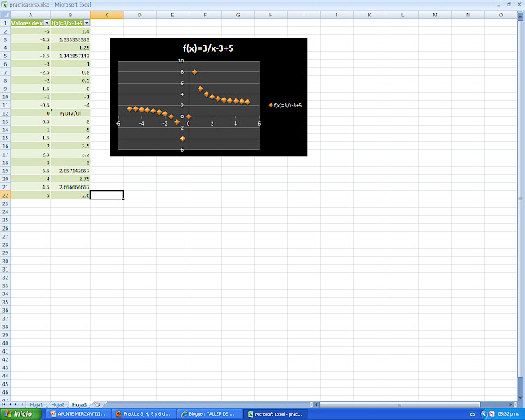The height and width of the screenshot is (420, 525).
Task: Click cell containing 2.857142857
Action: [x=71, y=171]
